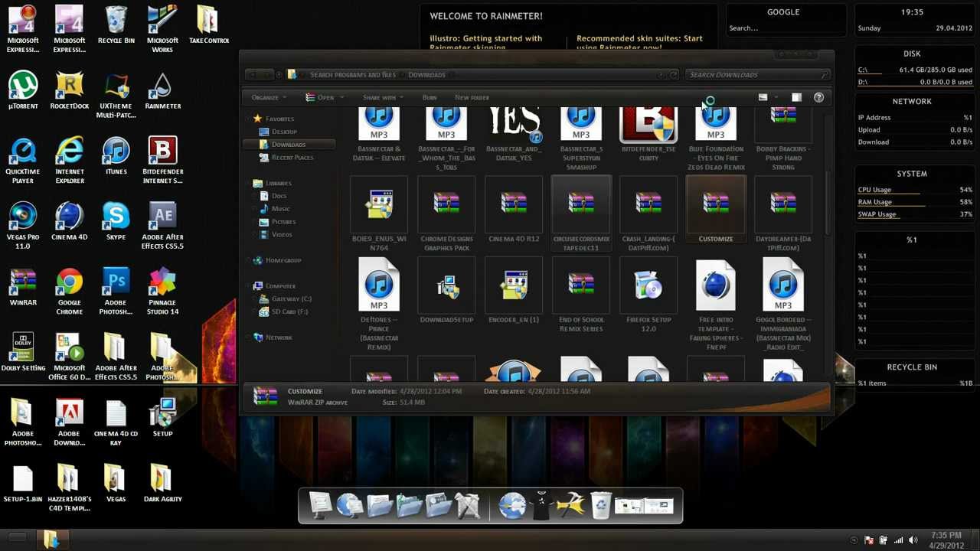The width and height of the screenshot is (980, 551).
Task: Expand the Network tree node
Action: coord(248,337)
